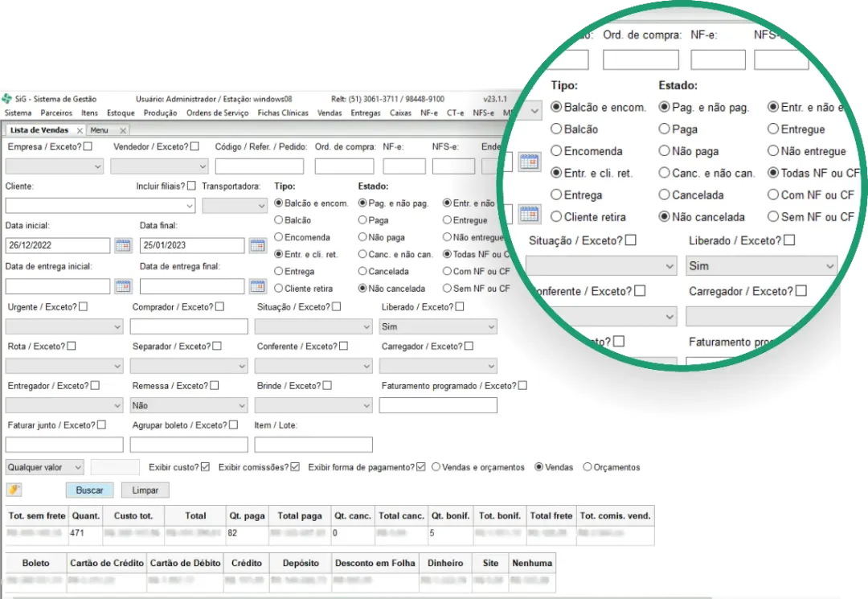This screenshot has width=868, height=599.
Task: Open the Sistema menu
Action: 18,113
